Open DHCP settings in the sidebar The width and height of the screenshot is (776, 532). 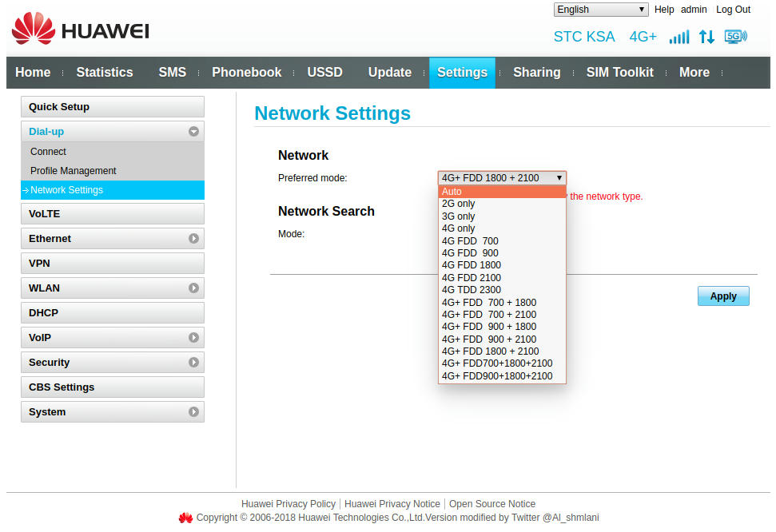113,313
